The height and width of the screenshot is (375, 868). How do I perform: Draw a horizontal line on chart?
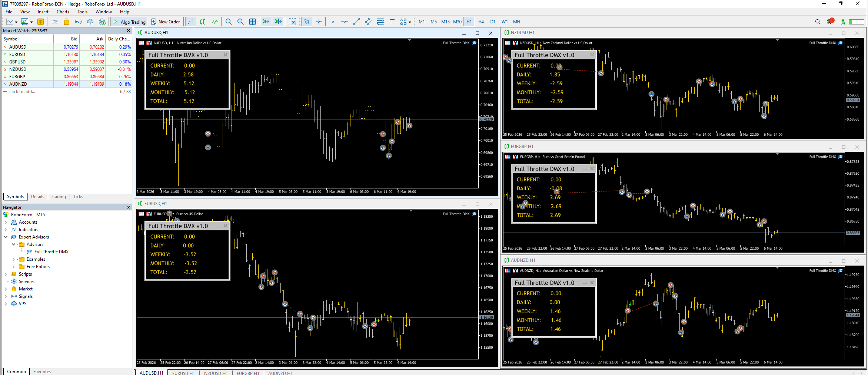click(345, 22)
